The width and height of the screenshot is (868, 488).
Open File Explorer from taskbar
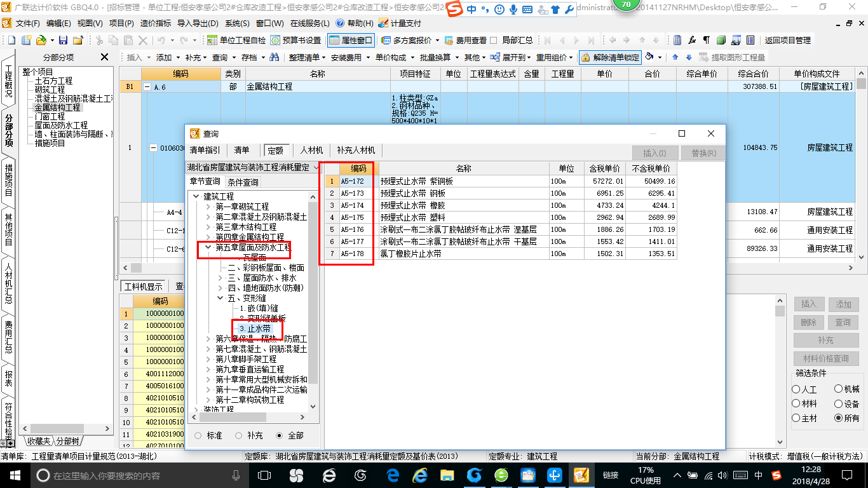[x=447, y=475]
